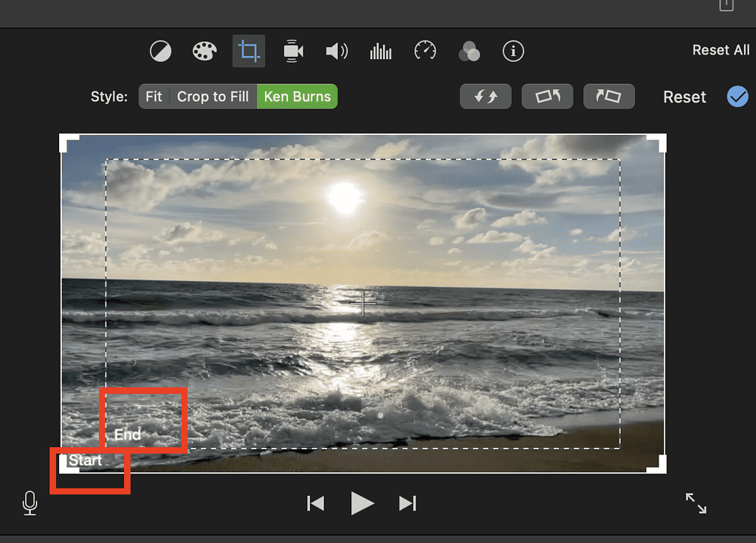
Task: Open the speed speedometer settings
Action: pyautogui.click(x=425, y=51)
